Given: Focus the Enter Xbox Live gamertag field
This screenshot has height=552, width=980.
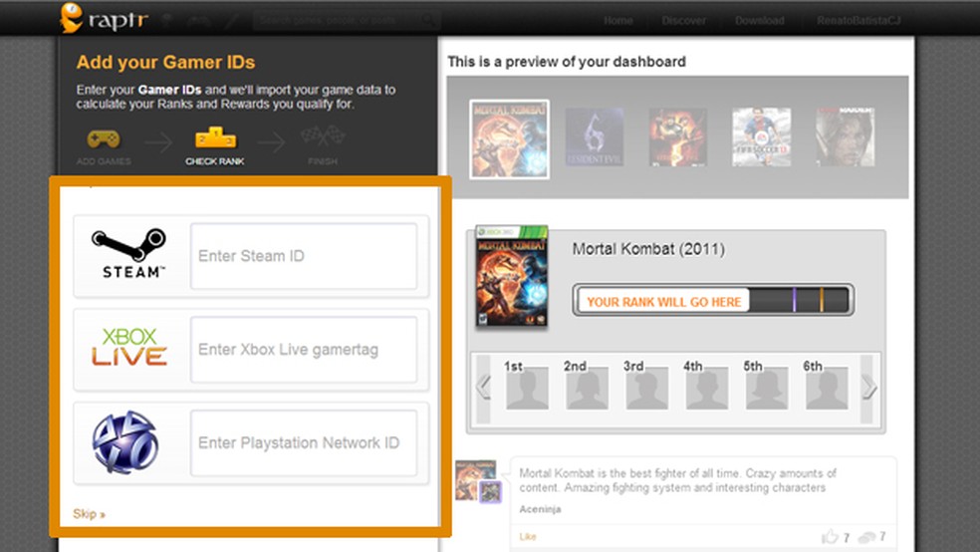Looking at the screenshot, I should (304, 350).
